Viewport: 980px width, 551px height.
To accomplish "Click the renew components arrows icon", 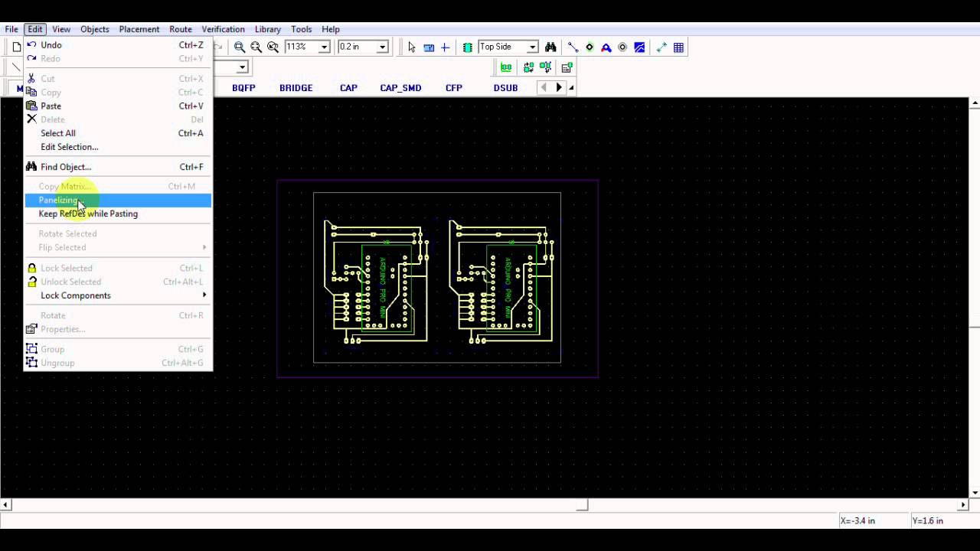I will point(528,67).
